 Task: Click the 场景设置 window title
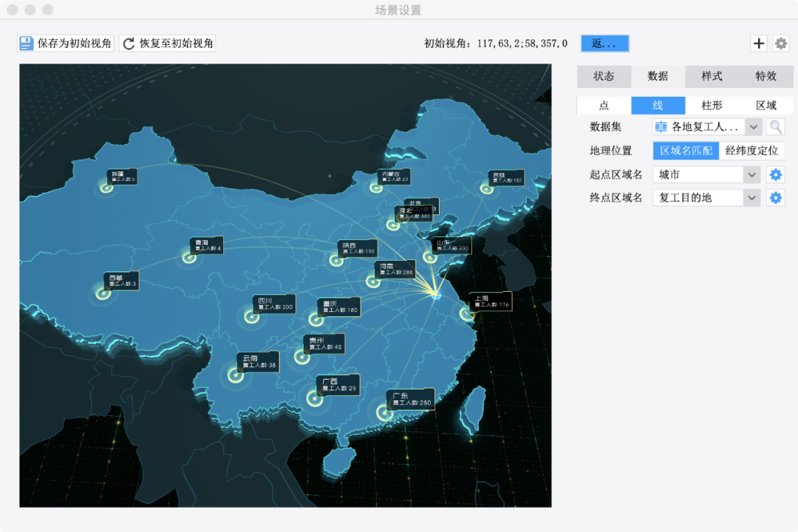tap(398, 10)
